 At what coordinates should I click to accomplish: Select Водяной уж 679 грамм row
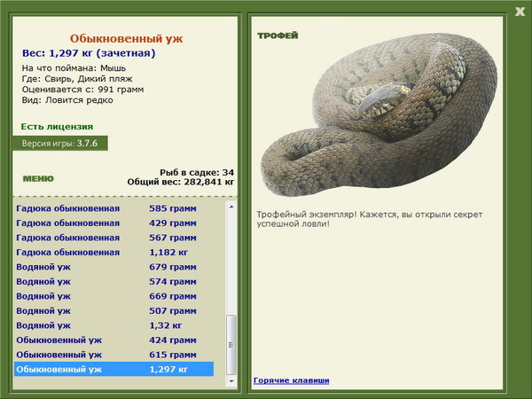(x=113, y=267)
